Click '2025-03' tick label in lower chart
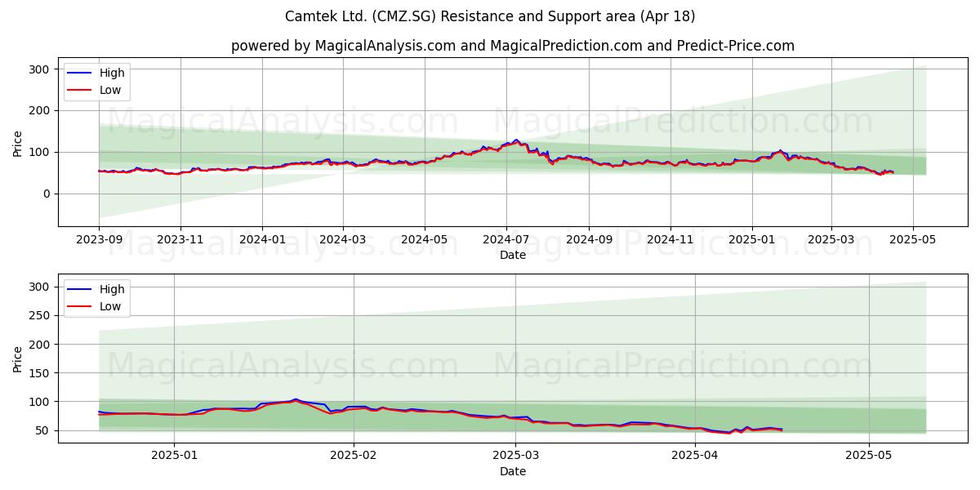 [516, 456]
